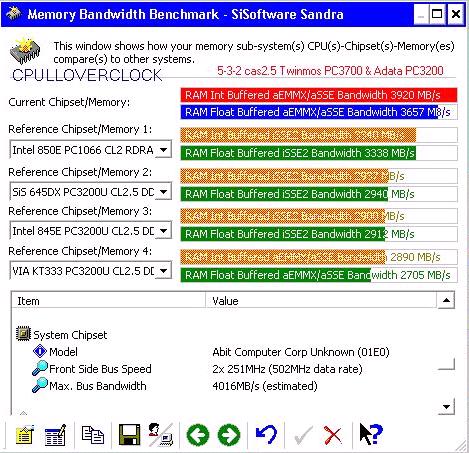This screenshot has height=453, width=469.
Task: Click the blue refresh arrow icon
Action: 266,435
